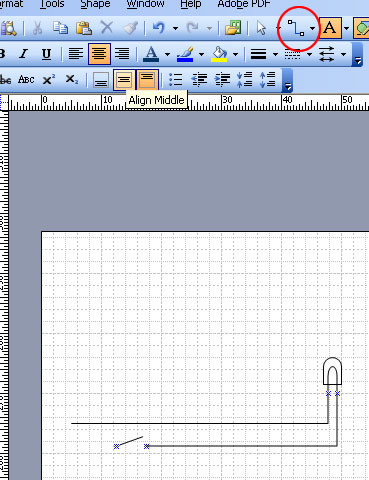Viewport: 369px width, 480px height.
Task: Toggle Bold text formatting
Action: point(3,54)
